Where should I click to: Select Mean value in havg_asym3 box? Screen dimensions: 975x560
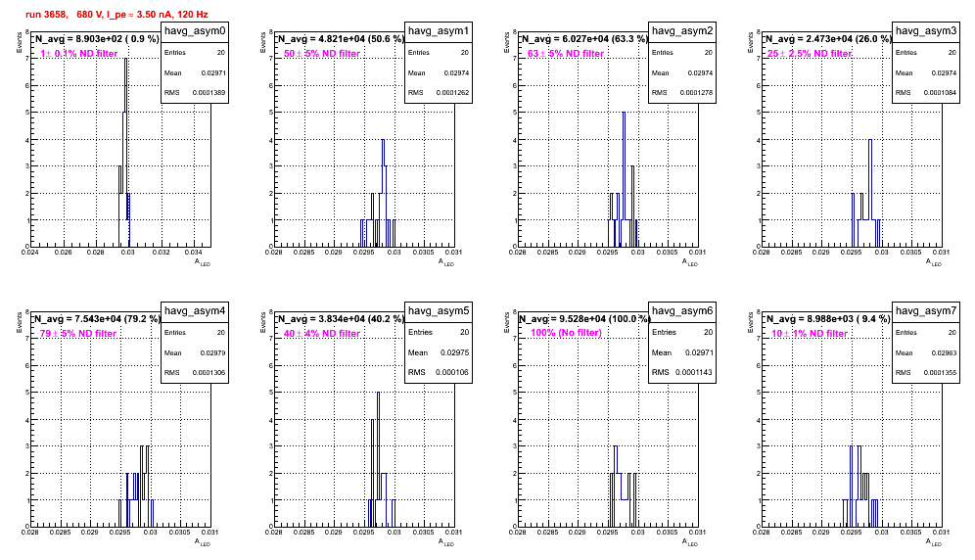point(945,72)
